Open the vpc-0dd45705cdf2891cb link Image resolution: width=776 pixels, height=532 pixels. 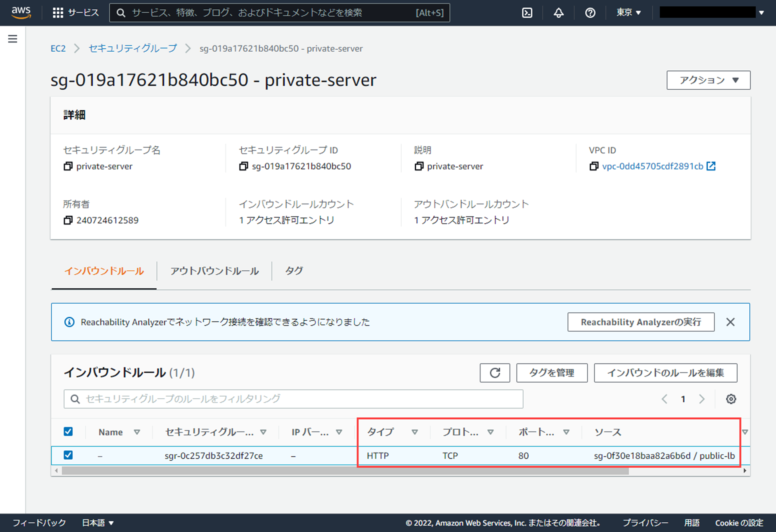click(x=652, y=166)
